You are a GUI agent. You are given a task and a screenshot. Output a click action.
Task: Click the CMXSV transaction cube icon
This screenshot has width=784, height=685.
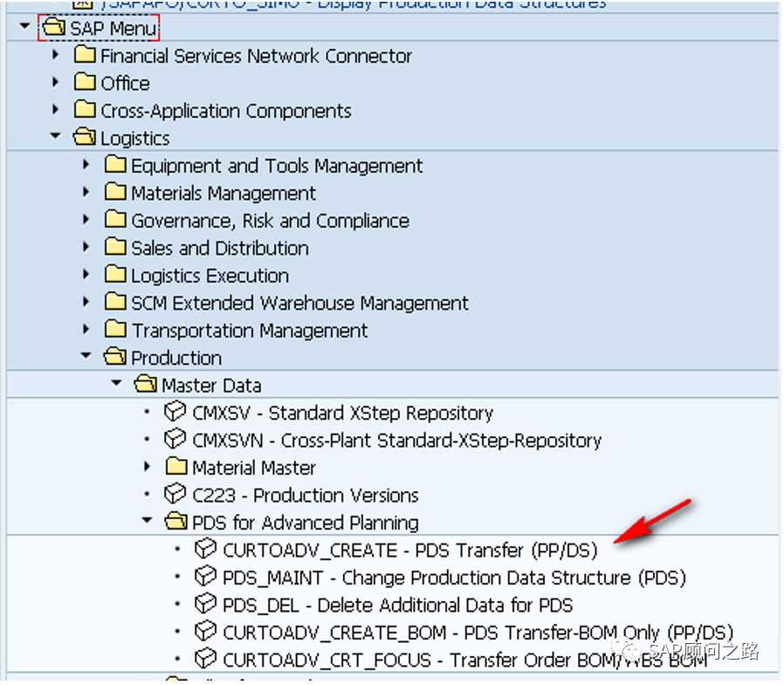175,412
